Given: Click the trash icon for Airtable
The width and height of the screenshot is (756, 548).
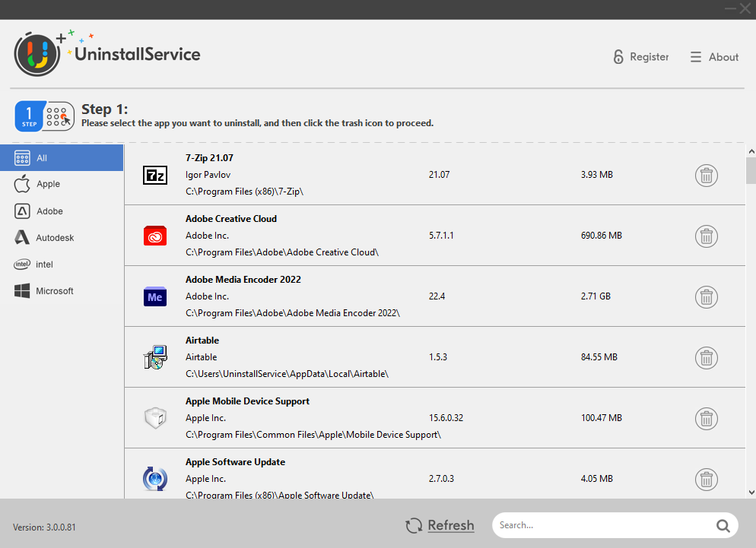Looking at the screenshot, I should click(707, 358).
